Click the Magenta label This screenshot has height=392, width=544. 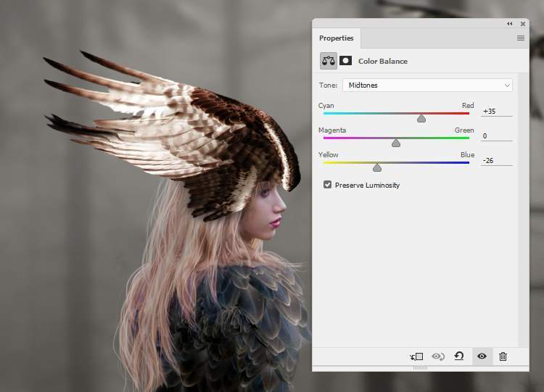tap(332, 130)
